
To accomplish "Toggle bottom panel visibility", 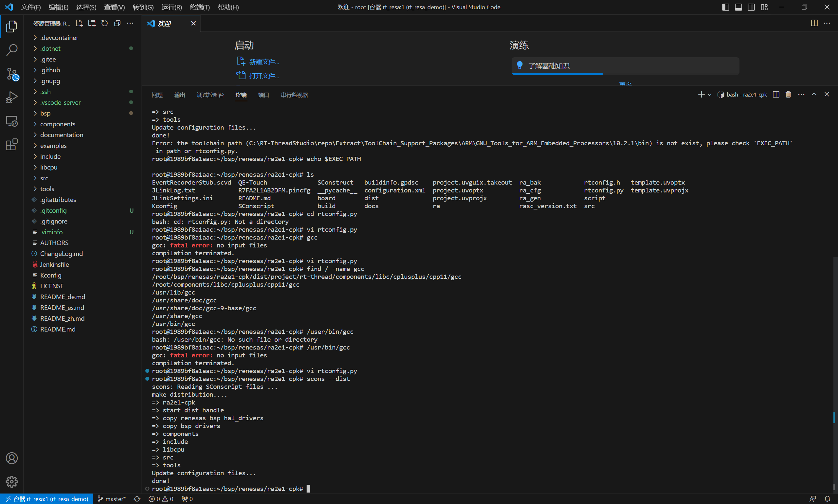I will point(738,7).
